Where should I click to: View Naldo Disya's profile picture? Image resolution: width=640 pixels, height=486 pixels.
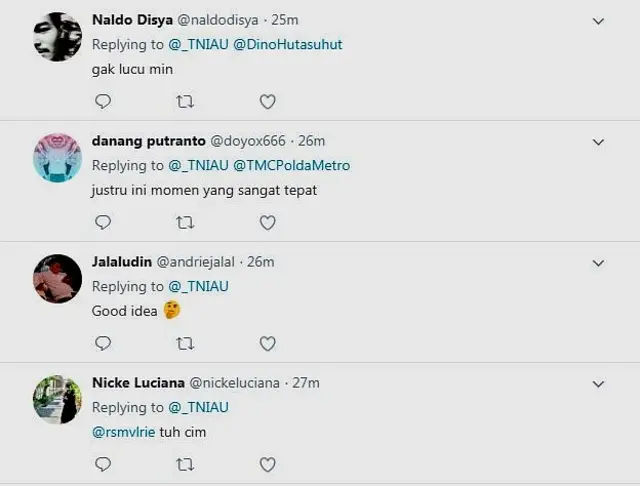(57, 38)
